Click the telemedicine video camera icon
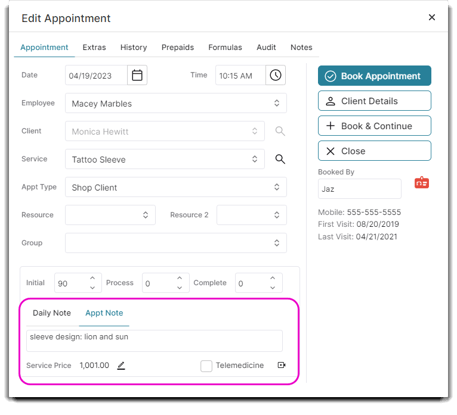457x415 pixels. pos(282,365)
